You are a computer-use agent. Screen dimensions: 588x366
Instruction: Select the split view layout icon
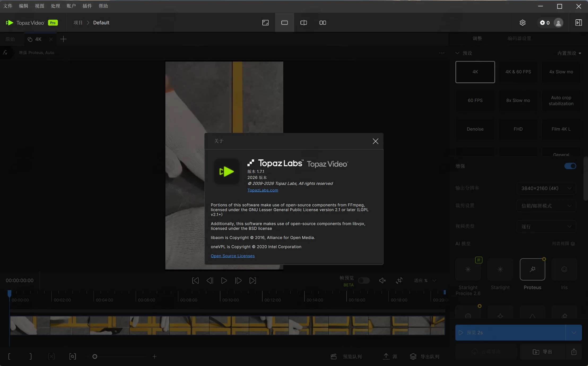(303, 23)
